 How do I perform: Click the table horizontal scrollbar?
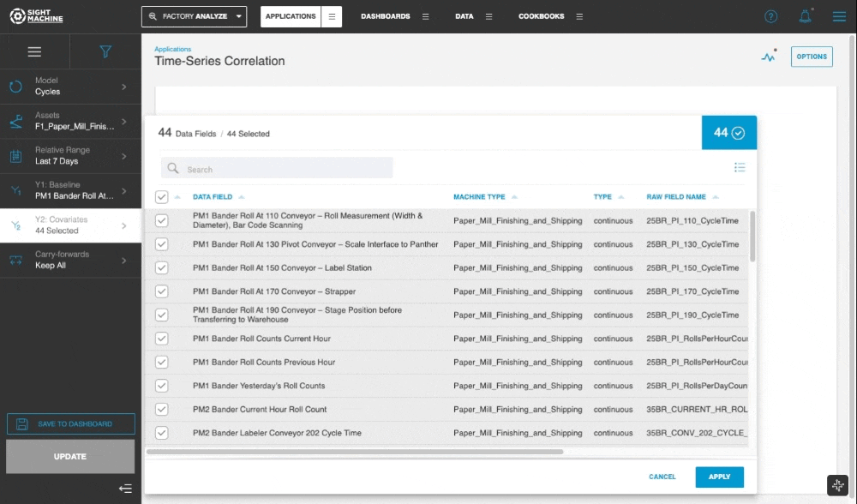click(355, 452)
